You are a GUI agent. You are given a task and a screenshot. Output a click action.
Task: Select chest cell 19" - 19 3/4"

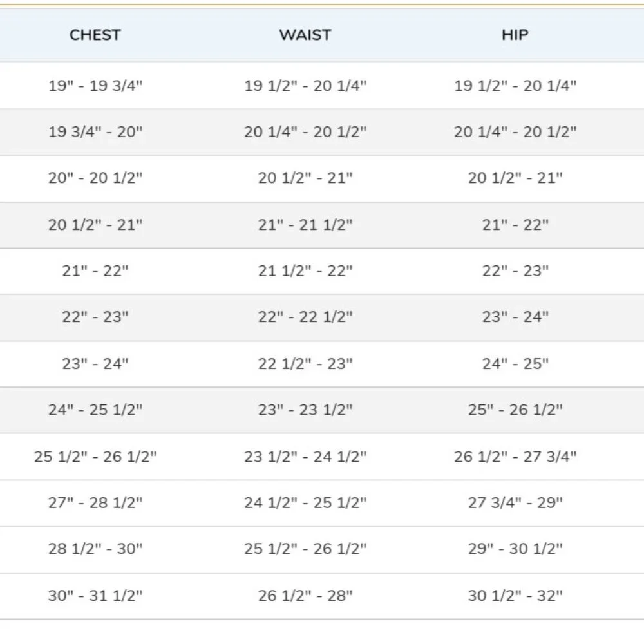tap(95, 86)
